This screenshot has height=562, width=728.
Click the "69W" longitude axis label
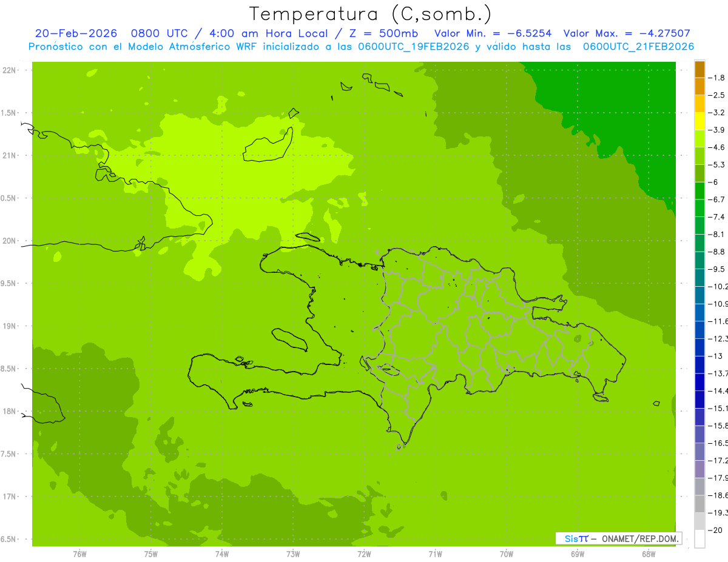click(x=578, y=554)
